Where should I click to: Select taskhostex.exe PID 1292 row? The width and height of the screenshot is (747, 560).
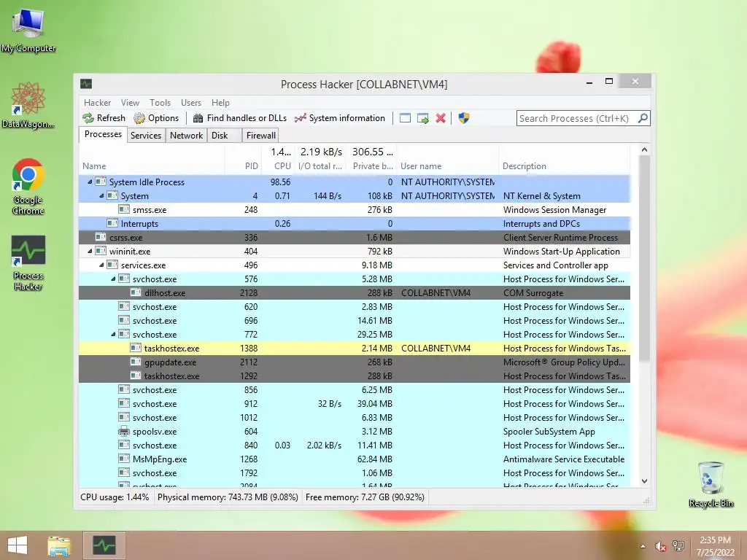coord(355,376)
